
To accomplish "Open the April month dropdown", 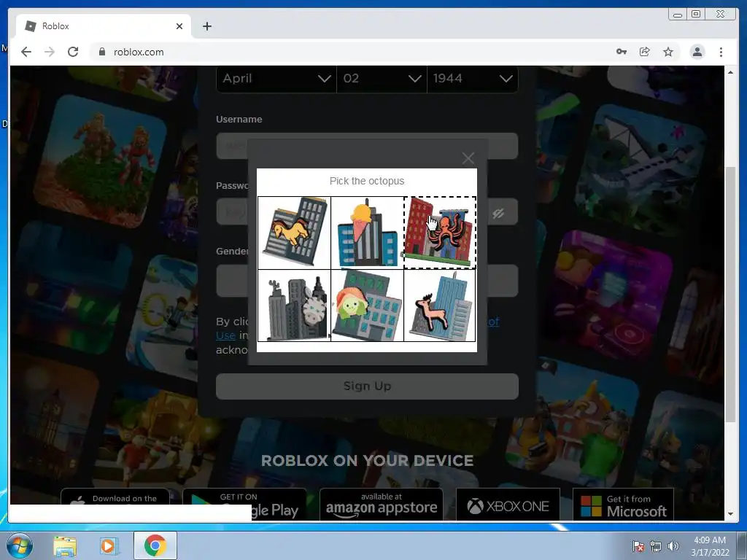I will pyautogui.click(x=276, y=79).
